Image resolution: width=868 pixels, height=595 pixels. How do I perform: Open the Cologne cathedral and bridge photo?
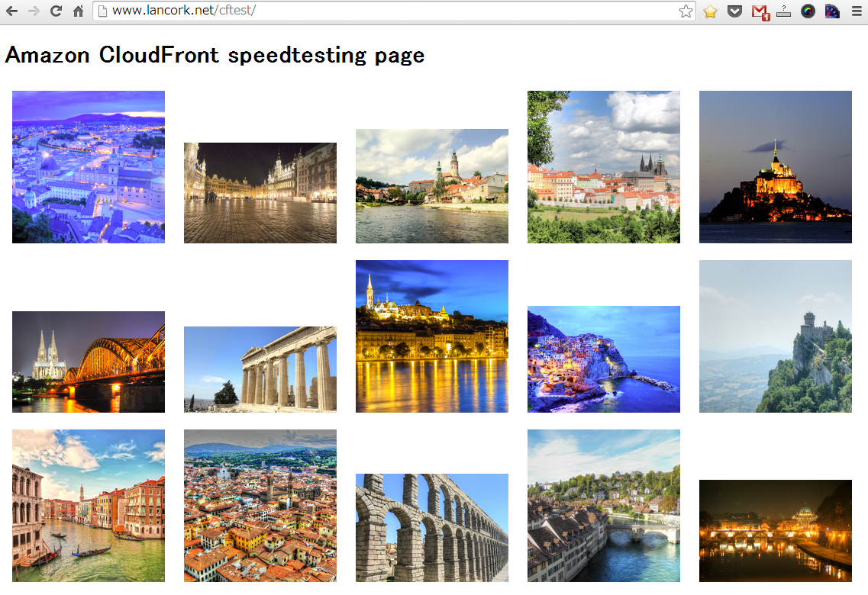[89, 362]
